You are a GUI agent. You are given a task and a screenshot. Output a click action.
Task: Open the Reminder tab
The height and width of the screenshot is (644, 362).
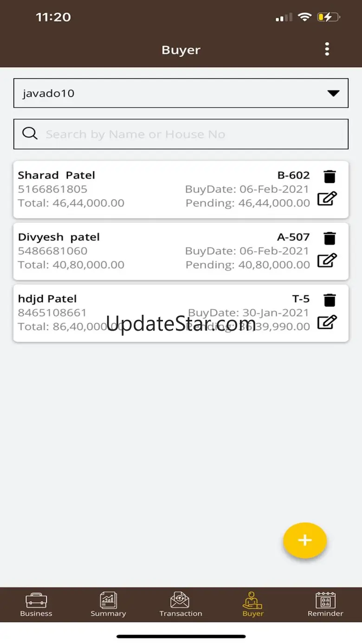325,605
